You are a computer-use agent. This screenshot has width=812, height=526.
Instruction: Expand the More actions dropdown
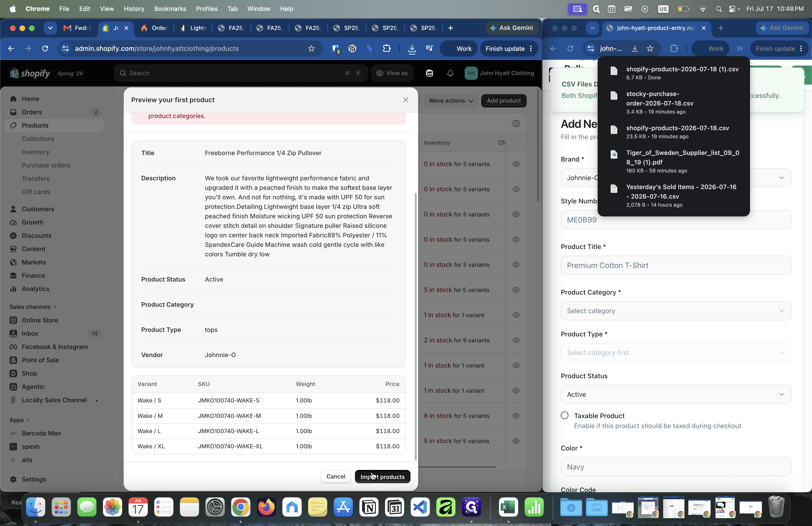coord(451,100)
